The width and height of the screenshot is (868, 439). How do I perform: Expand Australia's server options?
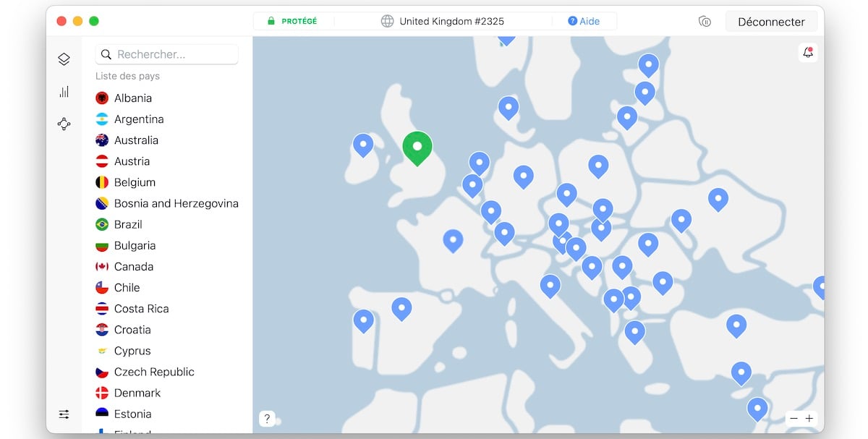click(x=137, y=140)
